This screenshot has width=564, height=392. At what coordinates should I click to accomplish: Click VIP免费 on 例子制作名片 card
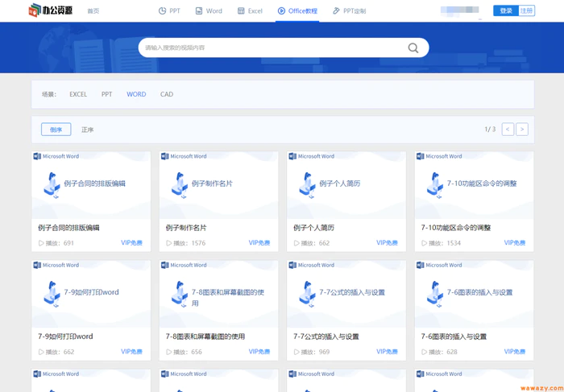(259, 243)
